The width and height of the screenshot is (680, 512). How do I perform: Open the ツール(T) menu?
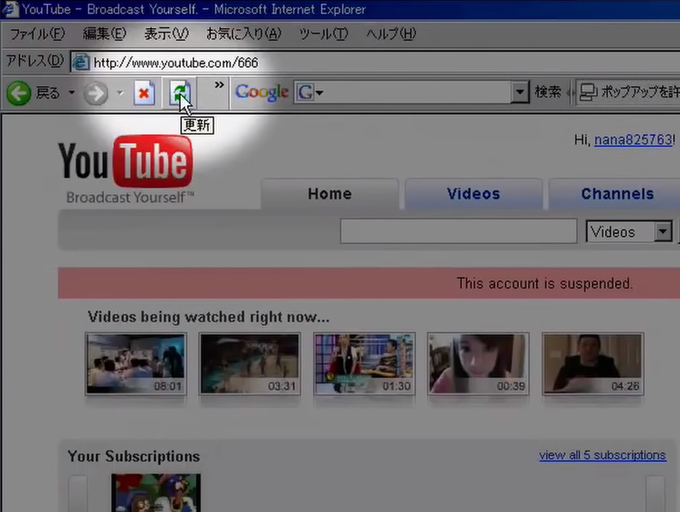323,34
